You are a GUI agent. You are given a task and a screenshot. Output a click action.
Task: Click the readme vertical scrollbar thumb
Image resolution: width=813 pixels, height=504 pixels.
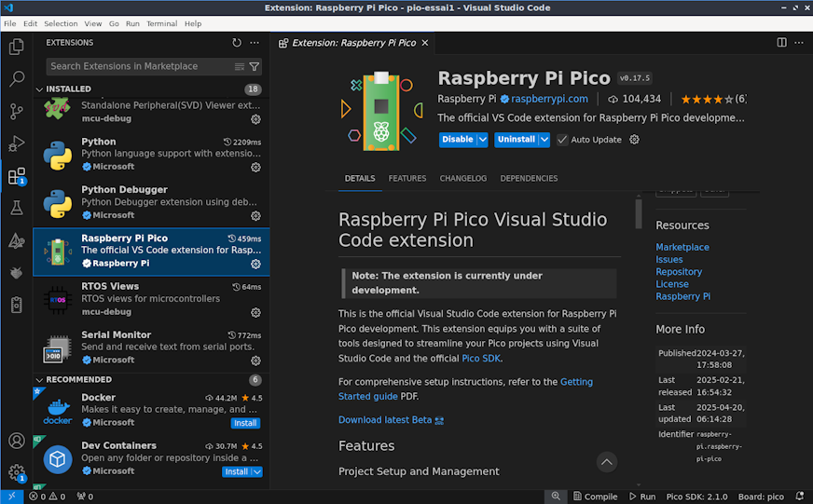(639, 213)
